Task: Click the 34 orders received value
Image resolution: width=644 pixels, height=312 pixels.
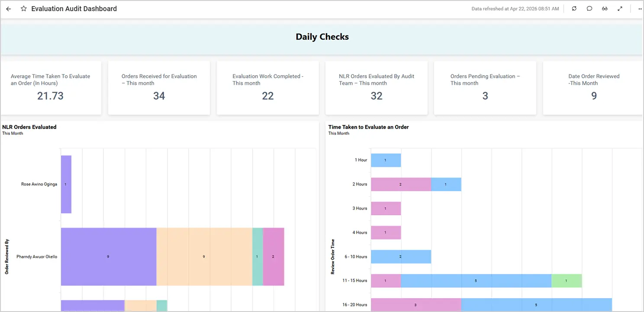Action: 159,96
